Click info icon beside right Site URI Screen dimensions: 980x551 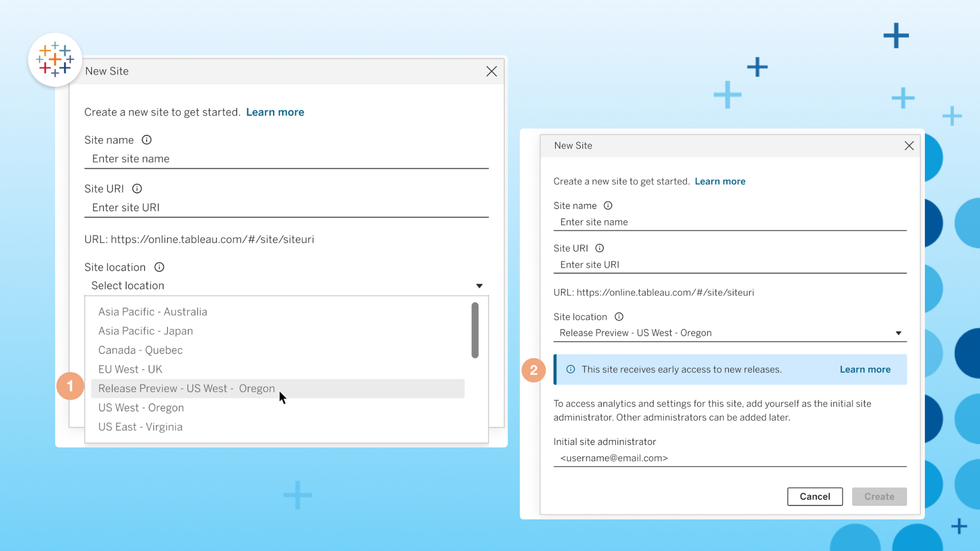(600, 248)
